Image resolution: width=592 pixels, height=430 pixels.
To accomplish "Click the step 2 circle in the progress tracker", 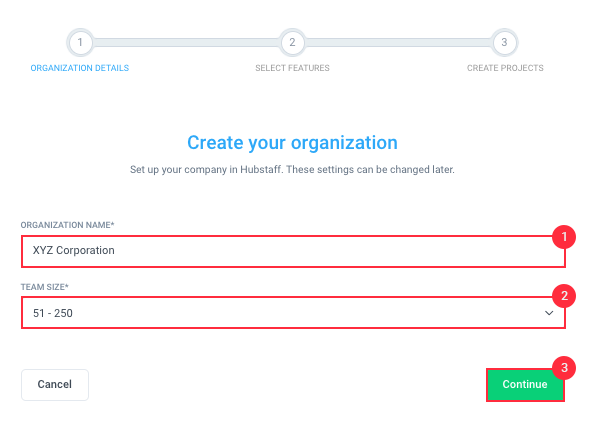I will (292, 42).
